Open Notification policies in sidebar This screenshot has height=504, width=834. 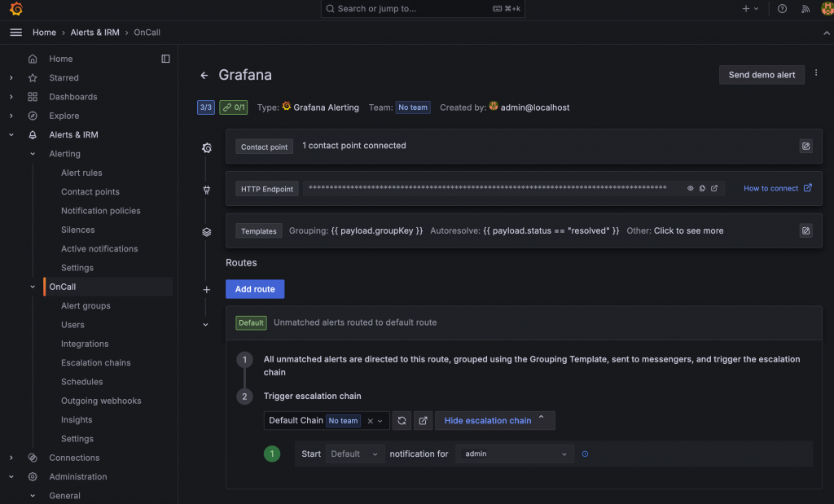click(x=100, y=211)
